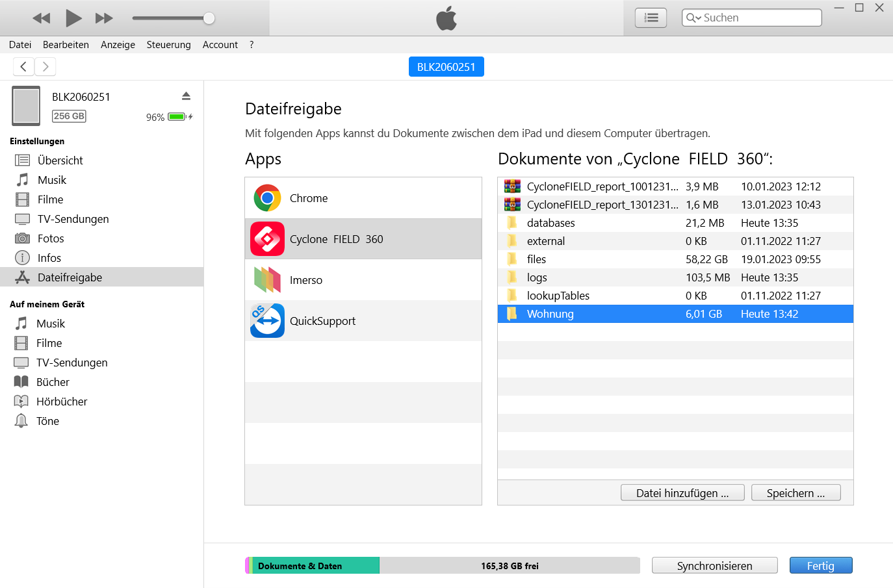This screenshot has width=893, height=588.
Task: Click the BLK2060251 device tab button
Action: (446, 67)
